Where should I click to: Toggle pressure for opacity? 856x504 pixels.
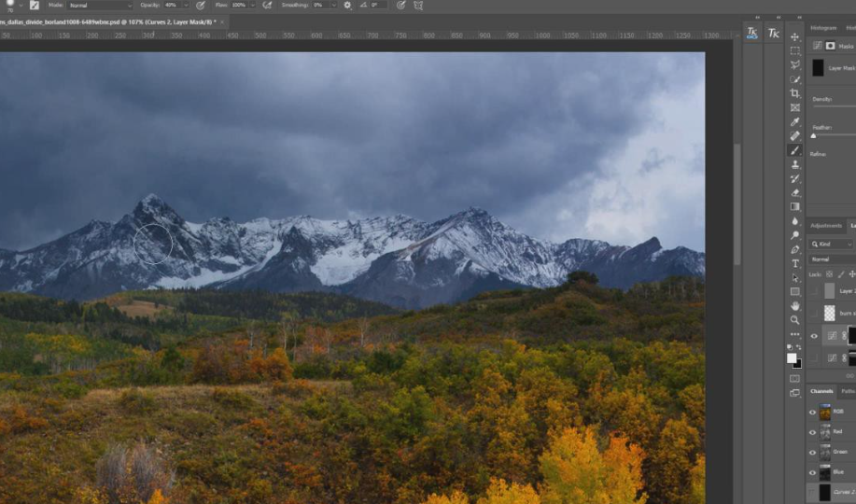[x=201, y=6]
